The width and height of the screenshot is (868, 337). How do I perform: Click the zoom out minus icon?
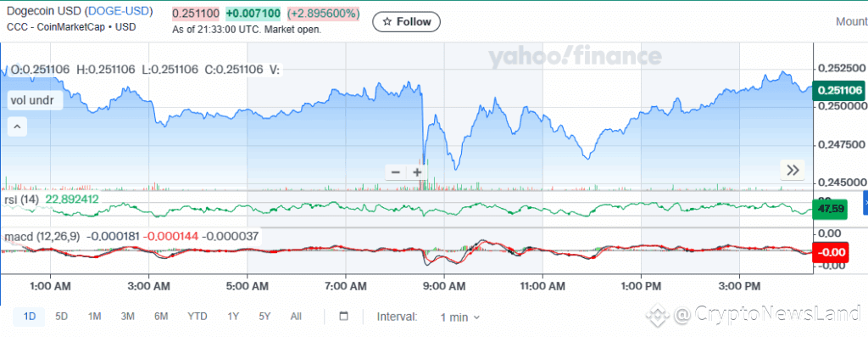click(395, 172)
